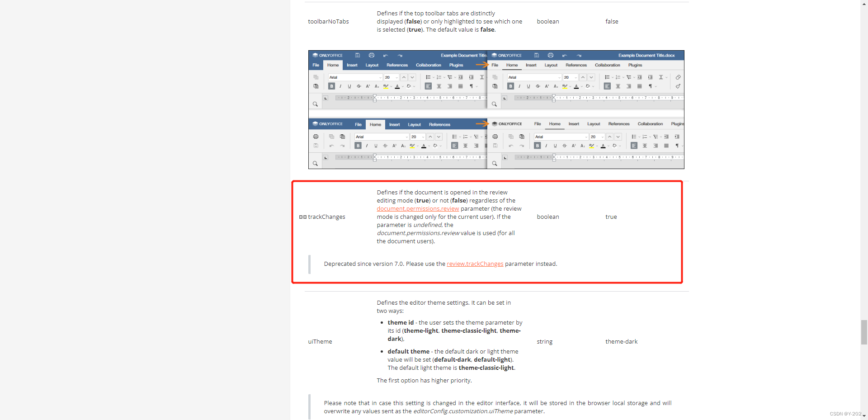Click the font color swatch
868x420 pixels.
pyautogui.click(x=397, y=86)
